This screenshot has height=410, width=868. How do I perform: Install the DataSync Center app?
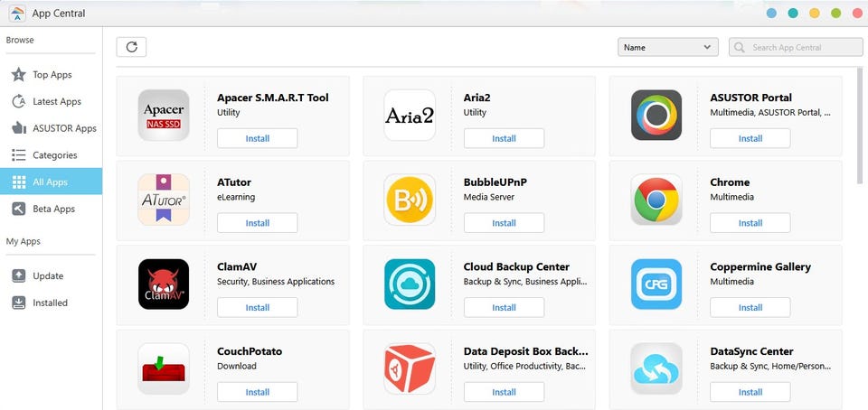tap(750, 392)
